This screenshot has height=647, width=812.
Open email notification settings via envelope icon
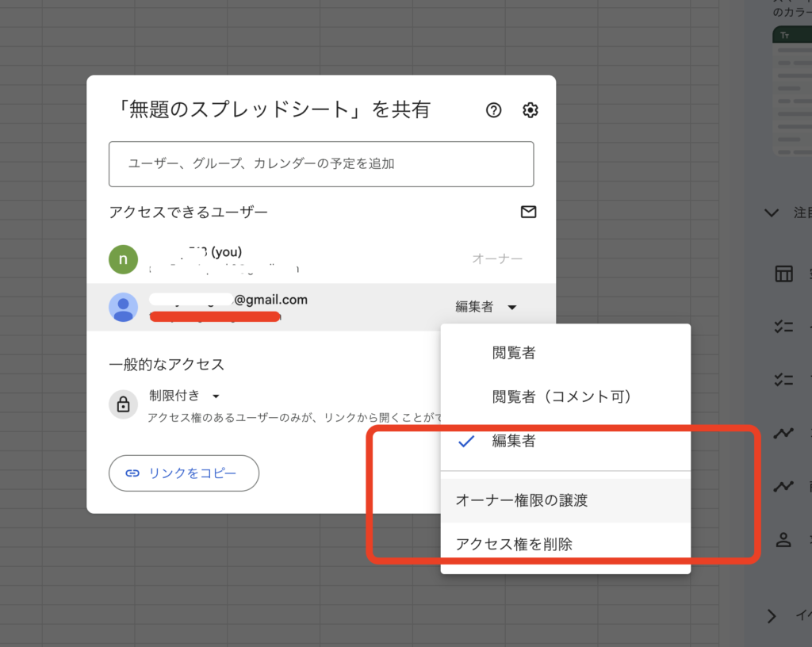(x=528, y=212)
